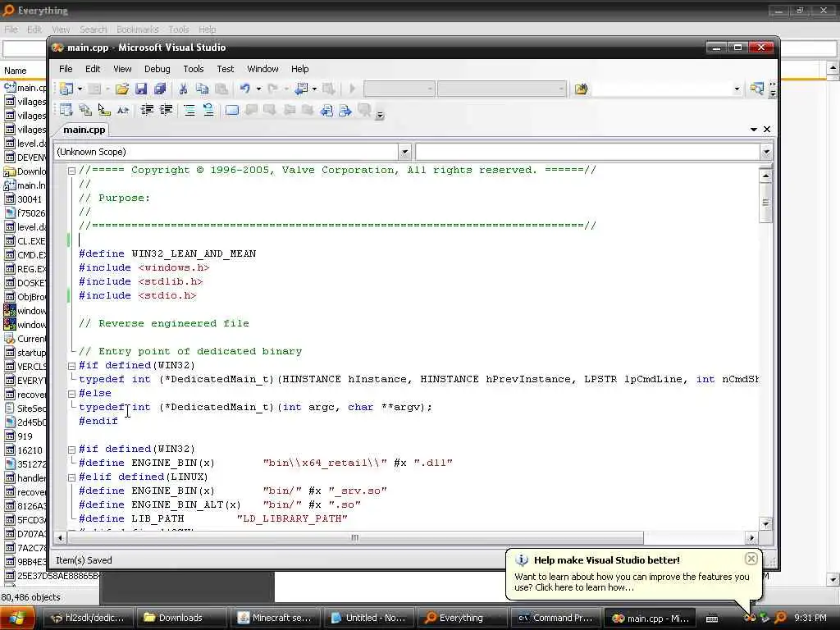
Task: Click the Open File folder icon
Action: (x=122, y=89)
